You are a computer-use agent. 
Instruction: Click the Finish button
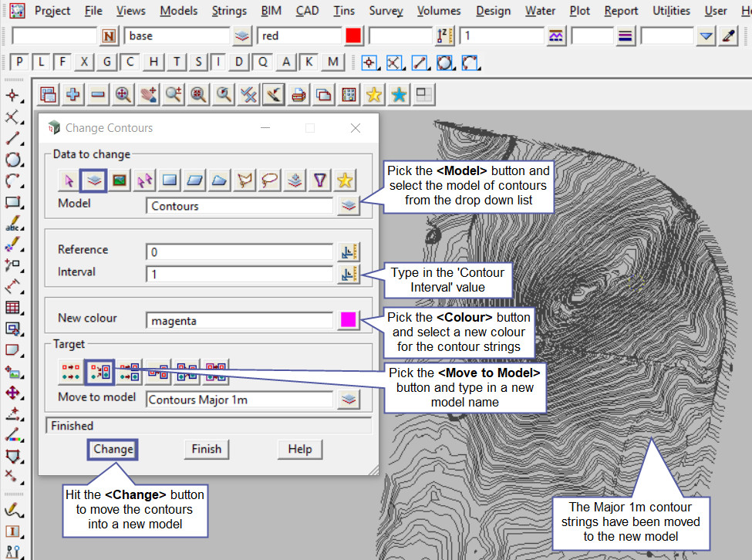tap(207, 449)
